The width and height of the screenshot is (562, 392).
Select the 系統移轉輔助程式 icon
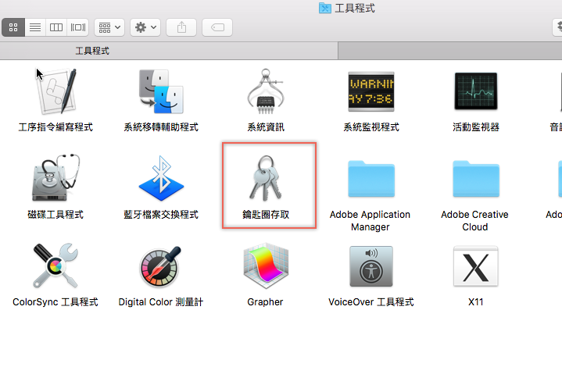click(x=161, y=91)
